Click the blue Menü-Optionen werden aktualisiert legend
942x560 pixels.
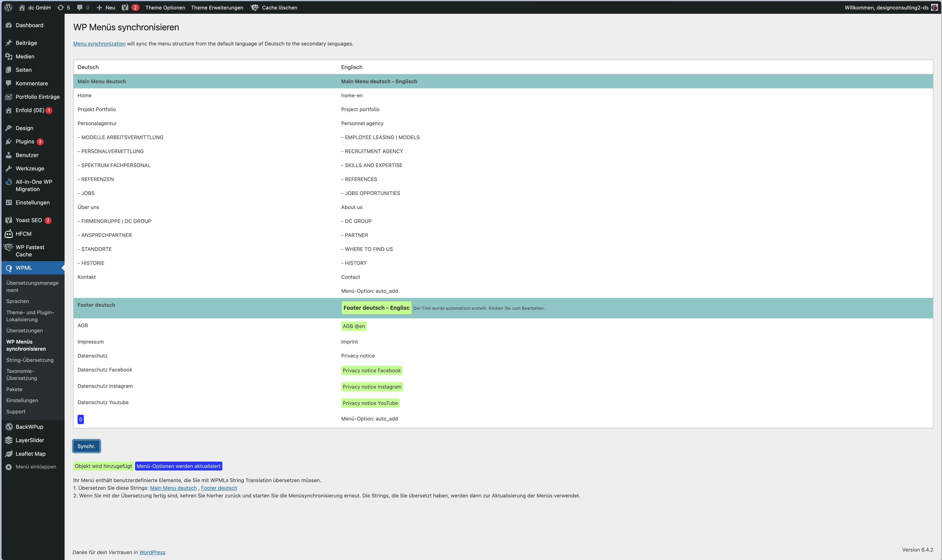coord(179,466)
